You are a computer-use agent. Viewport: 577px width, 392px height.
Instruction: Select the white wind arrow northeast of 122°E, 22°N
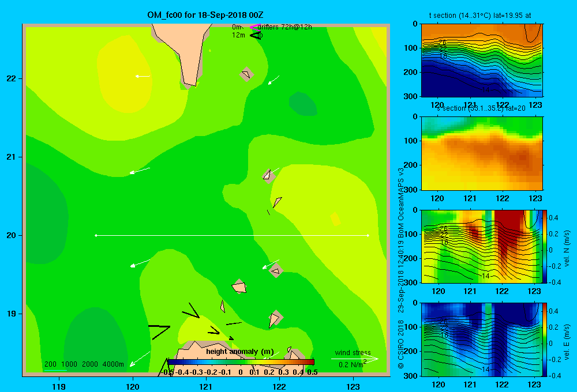[273, 80]
